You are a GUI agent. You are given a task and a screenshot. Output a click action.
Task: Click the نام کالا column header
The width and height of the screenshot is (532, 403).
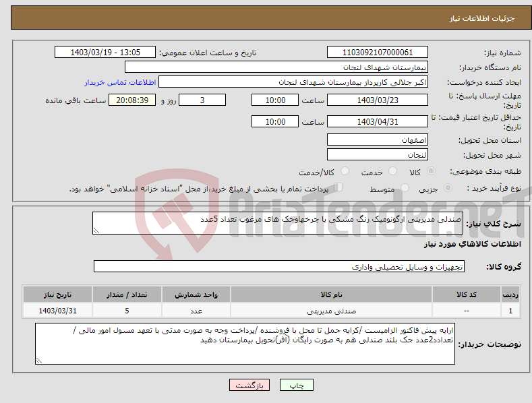point(331,294)
